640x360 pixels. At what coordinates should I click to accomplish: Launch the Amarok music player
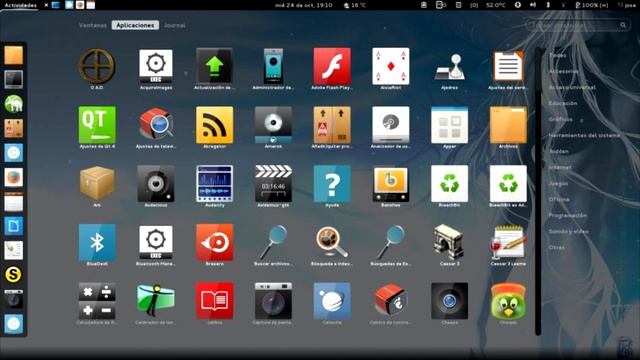point(273,125)
